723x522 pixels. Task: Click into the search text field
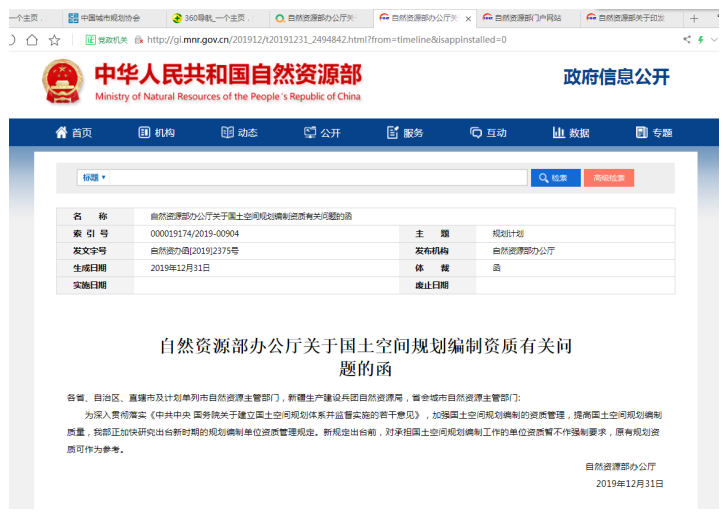click(318, 178)
